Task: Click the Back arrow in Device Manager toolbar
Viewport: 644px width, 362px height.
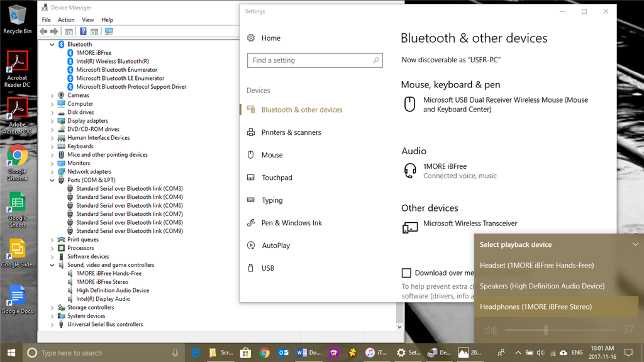Action: pos(43,31)
